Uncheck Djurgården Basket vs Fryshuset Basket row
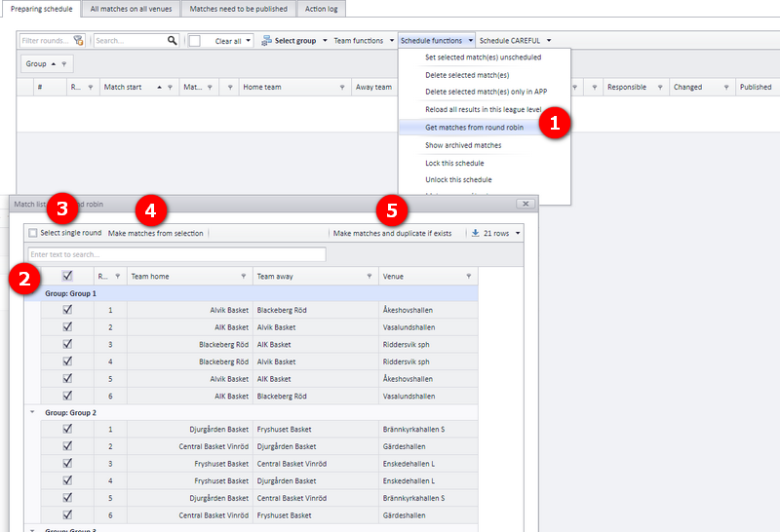 (67, 429)
